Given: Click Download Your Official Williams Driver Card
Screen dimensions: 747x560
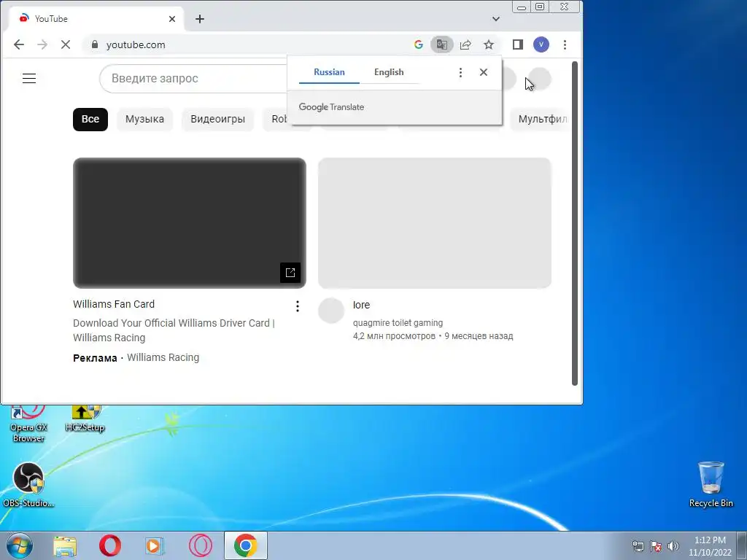Looking at the screenshot, I should point(174,330).
